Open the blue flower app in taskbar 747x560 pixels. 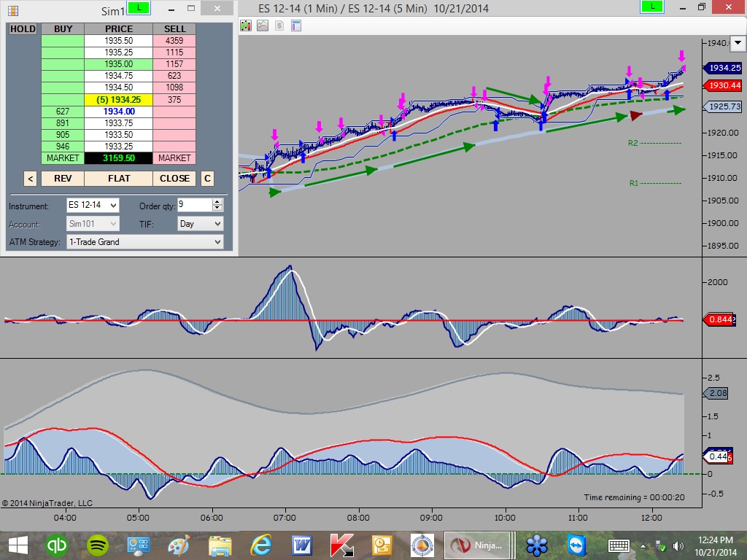[536, 545]
